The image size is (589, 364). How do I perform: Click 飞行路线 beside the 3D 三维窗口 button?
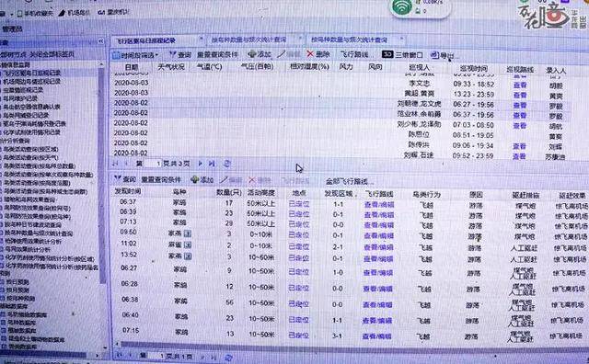(x=353, y=54)
